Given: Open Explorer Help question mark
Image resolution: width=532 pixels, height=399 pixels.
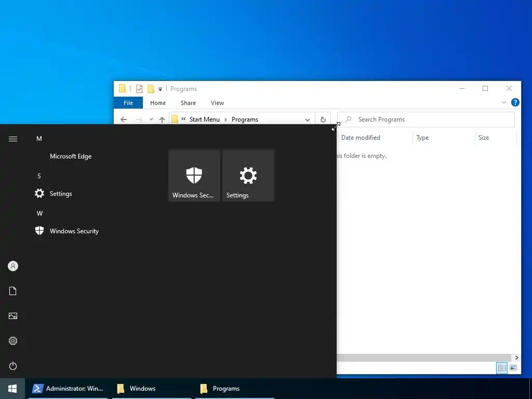Looking at the screenshot, I should pos(515,102).
